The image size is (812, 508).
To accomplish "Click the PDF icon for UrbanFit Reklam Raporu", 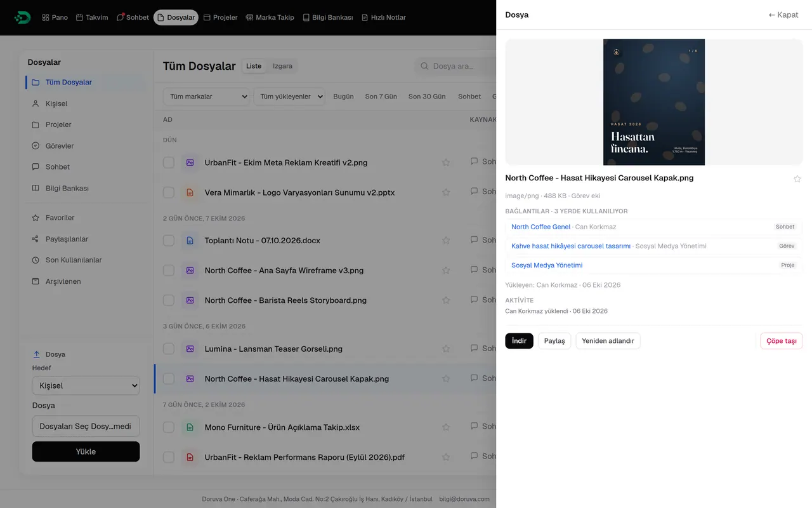I will pos(190,457).
